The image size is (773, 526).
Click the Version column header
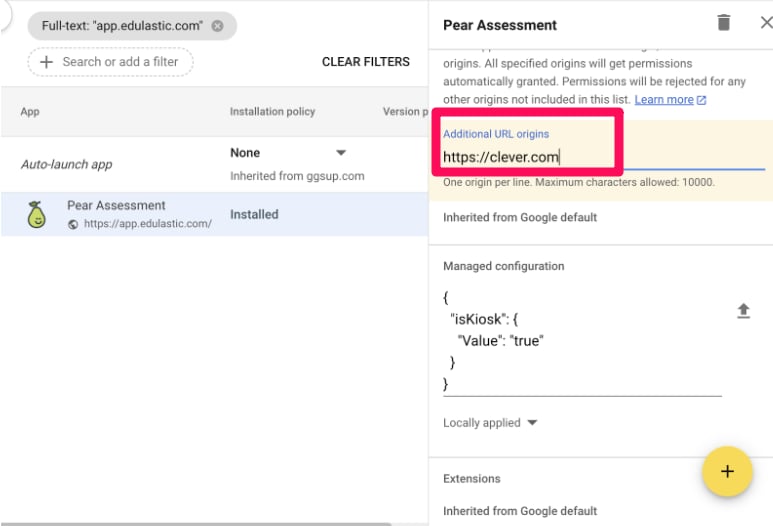tap(405, 112)
